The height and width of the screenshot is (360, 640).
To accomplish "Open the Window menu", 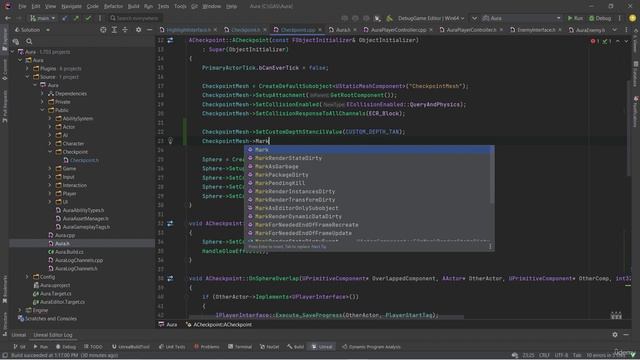I will click(211, 6).
